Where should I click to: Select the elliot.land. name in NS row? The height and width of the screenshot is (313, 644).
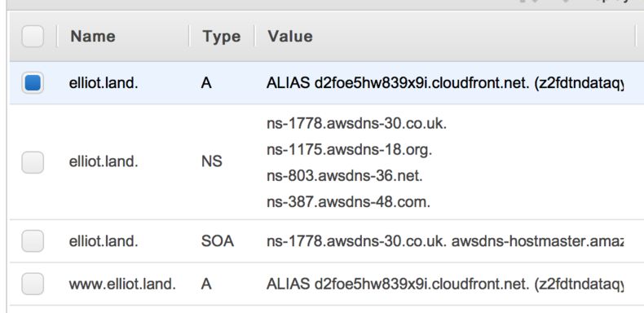pyautogui.click(x=104, y=162)
